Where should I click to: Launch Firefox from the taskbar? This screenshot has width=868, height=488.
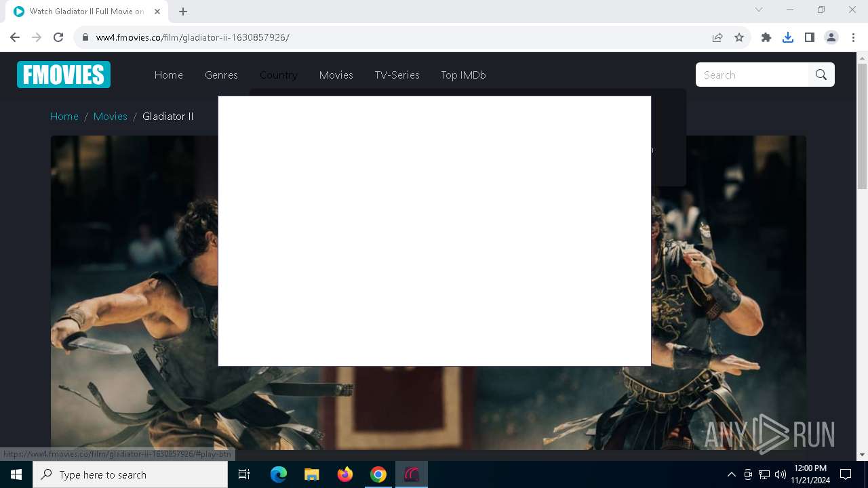pos(345,474)
